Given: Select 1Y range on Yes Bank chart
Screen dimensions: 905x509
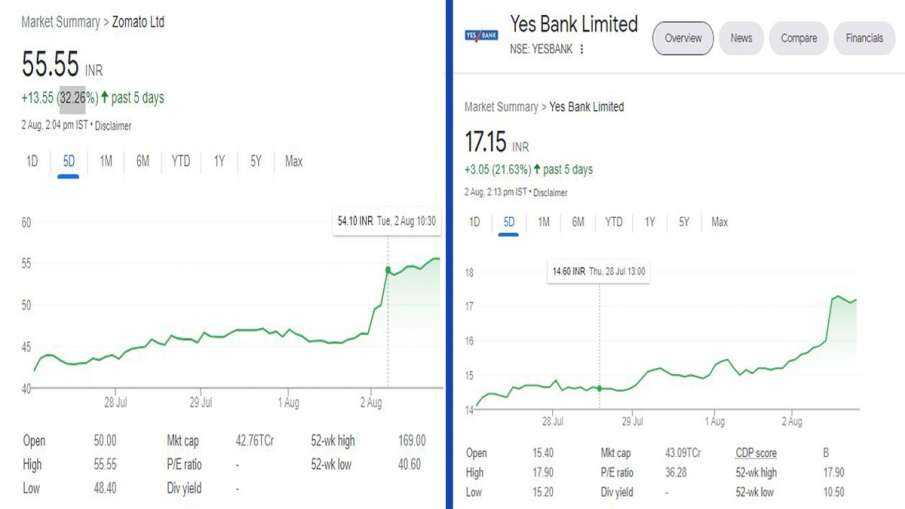Looking at the screenshot, I should [x=650, y=222].
